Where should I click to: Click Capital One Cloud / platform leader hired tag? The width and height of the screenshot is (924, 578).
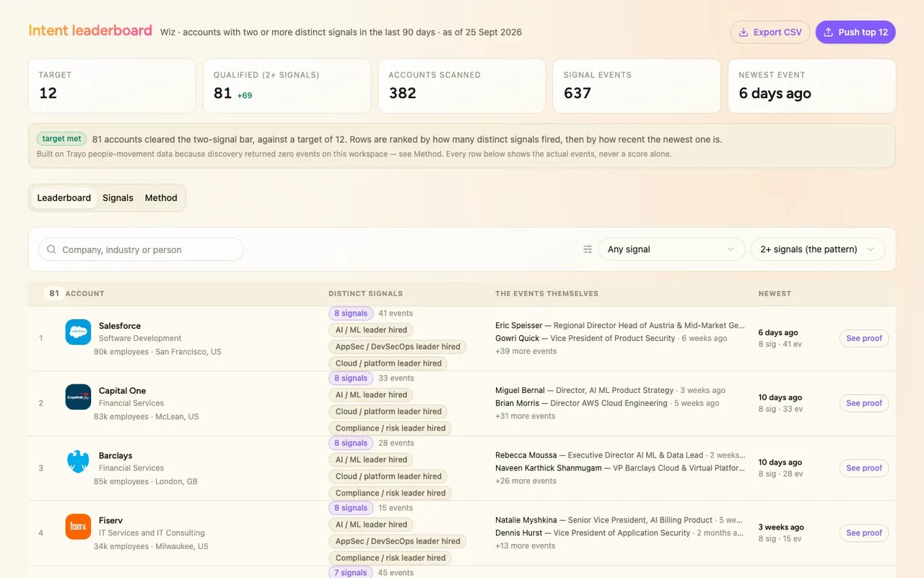click(x=388, y=412)
